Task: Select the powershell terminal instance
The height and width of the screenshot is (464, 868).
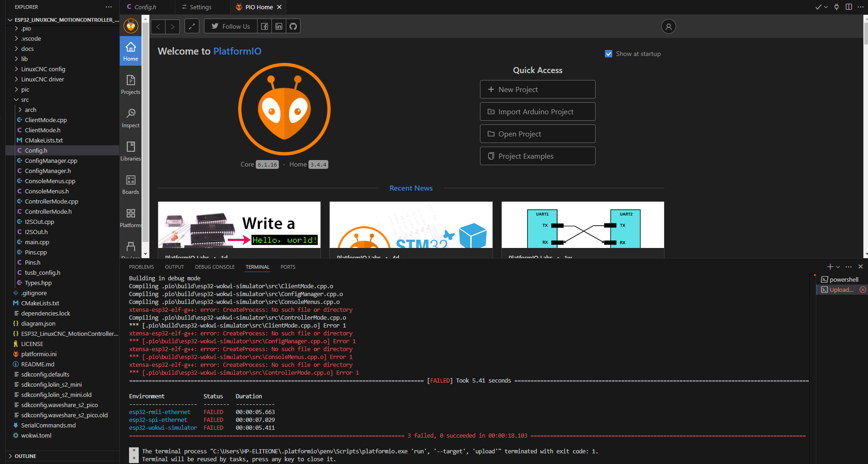Action: pos(842,279)
